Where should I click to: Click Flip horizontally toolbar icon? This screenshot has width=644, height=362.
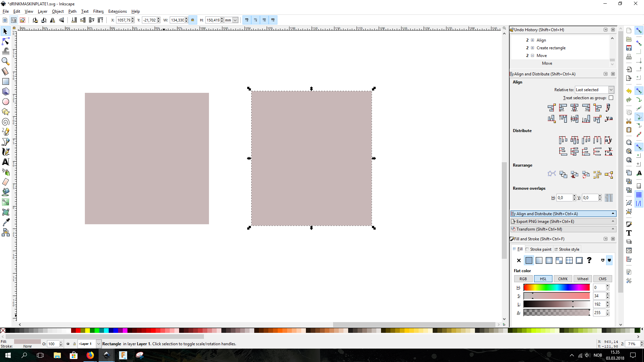pyautogui.click(x=53, y=20)
